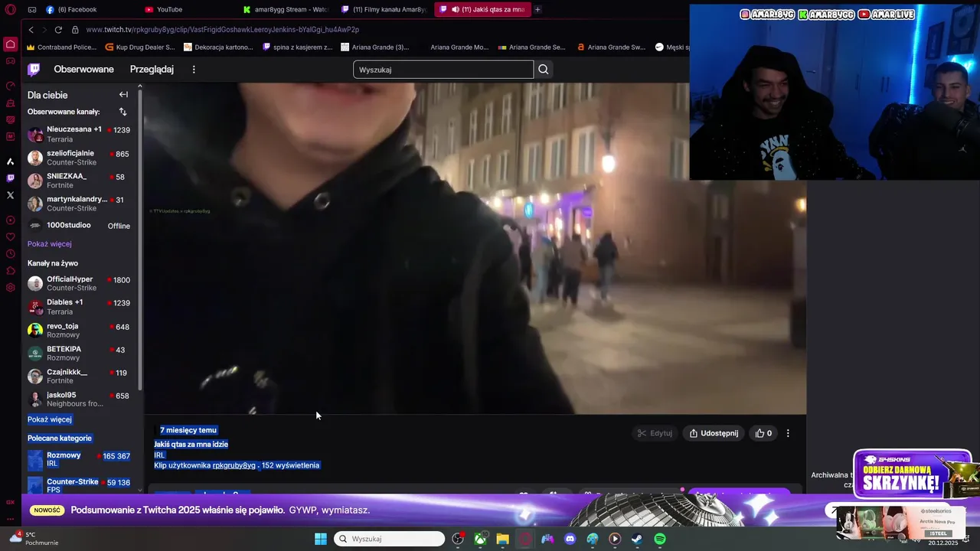Open the szelioficjalnie channel
980x551 pixels.
click(79, 158)
